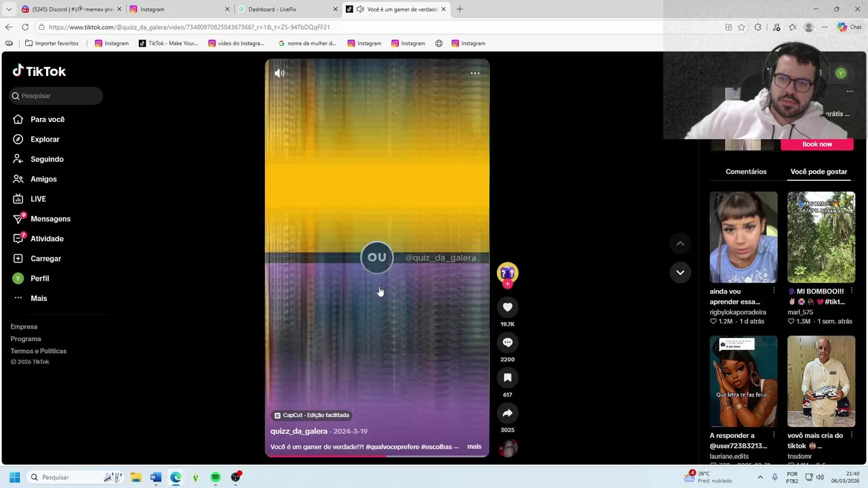Open Copilot Chat in Edge
The height and width of the screenshot is (488, 868).
click(850, 27)
